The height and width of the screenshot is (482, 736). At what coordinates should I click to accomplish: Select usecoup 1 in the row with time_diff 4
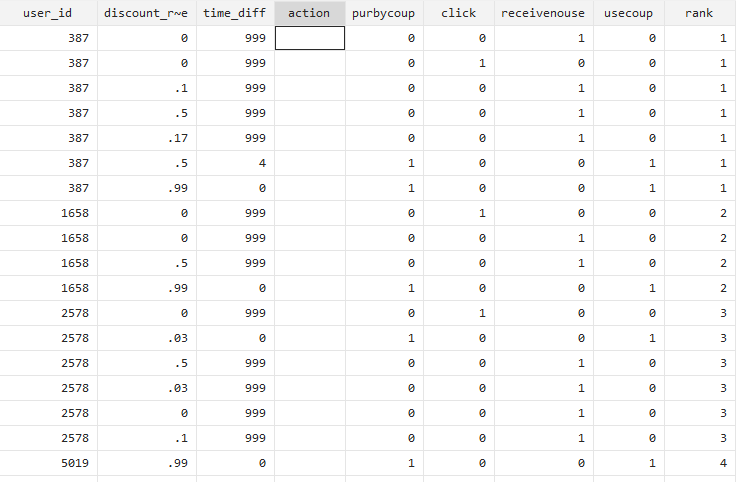pos(629,163)
